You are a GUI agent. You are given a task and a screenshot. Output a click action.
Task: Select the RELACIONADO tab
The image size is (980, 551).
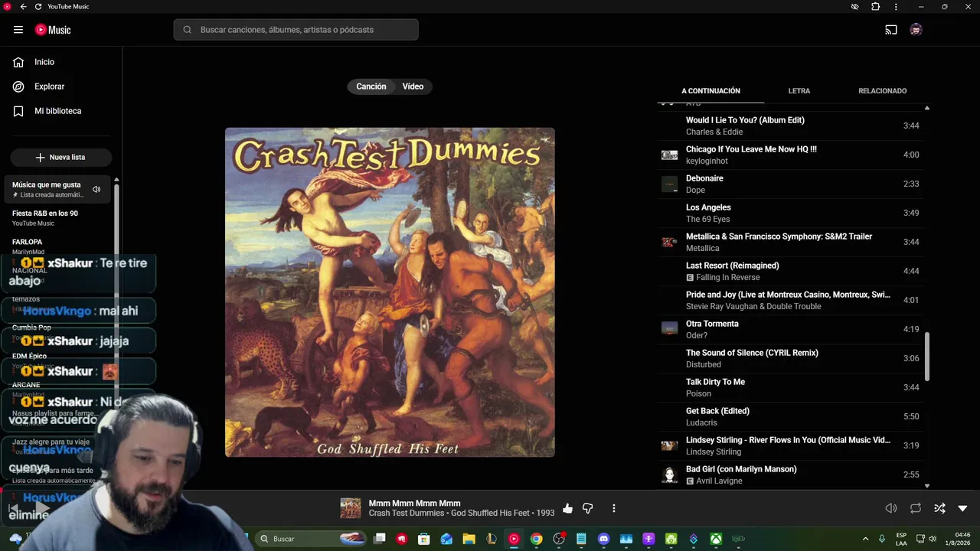(x=883, y=91)
